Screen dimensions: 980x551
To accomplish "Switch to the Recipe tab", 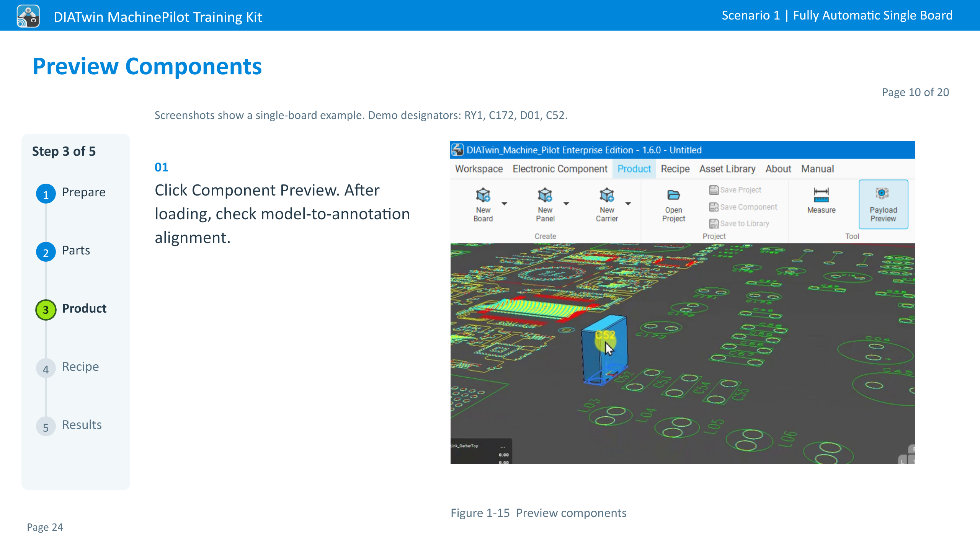I will click(675, 169).
